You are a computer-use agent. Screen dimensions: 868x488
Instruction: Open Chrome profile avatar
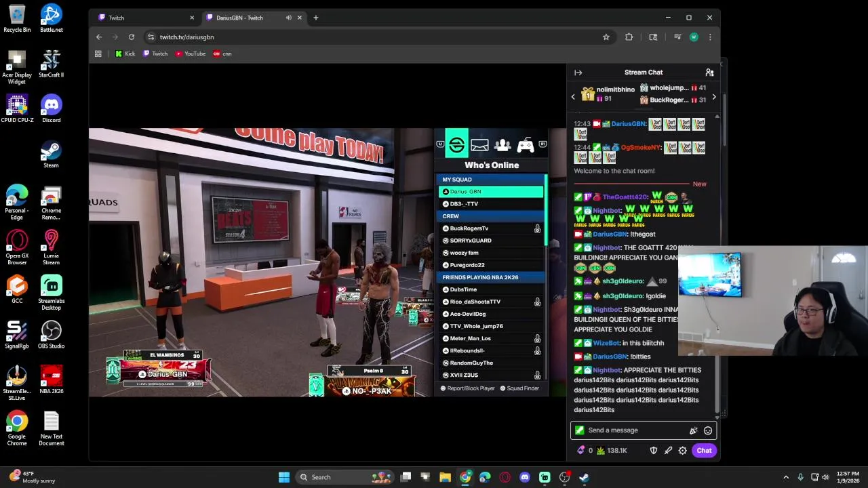click(694, 37)
